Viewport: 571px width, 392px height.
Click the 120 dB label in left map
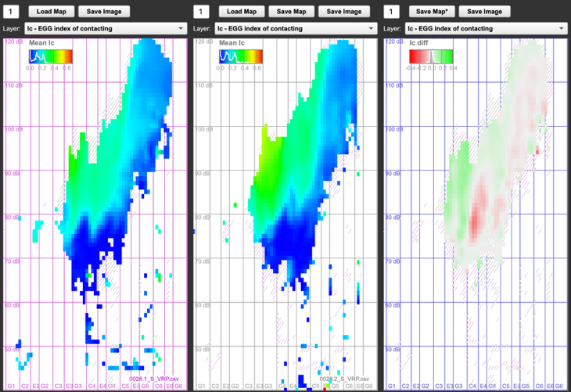tap(13, 41)
